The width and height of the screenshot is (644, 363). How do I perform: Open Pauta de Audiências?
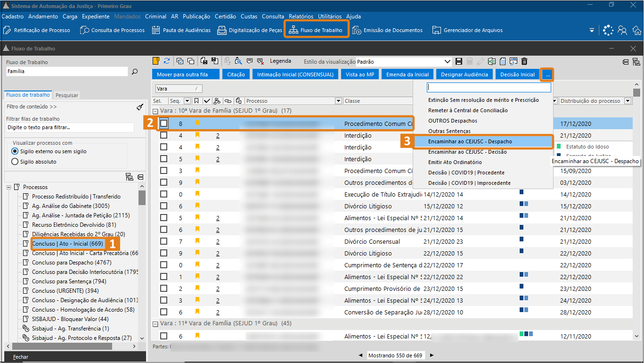point(181,30)
